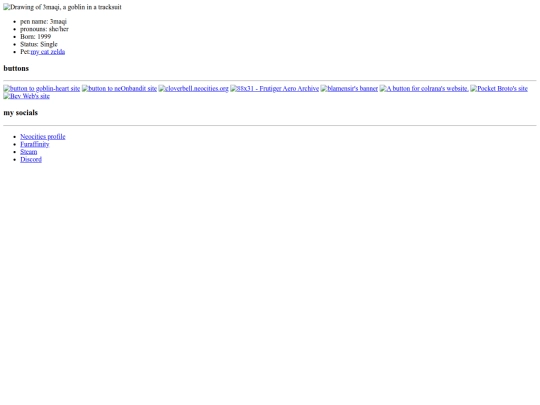Click the 'pen name: 3maqi' list item
Image resolution: width=540 pixels, height=405 pixels.
click(43, 21)
